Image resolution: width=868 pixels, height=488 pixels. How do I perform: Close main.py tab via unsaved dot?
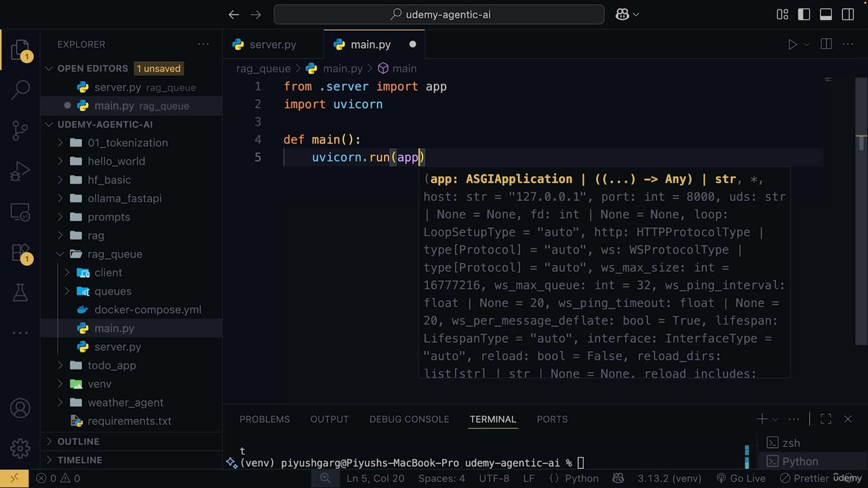(x=412, y=45)
